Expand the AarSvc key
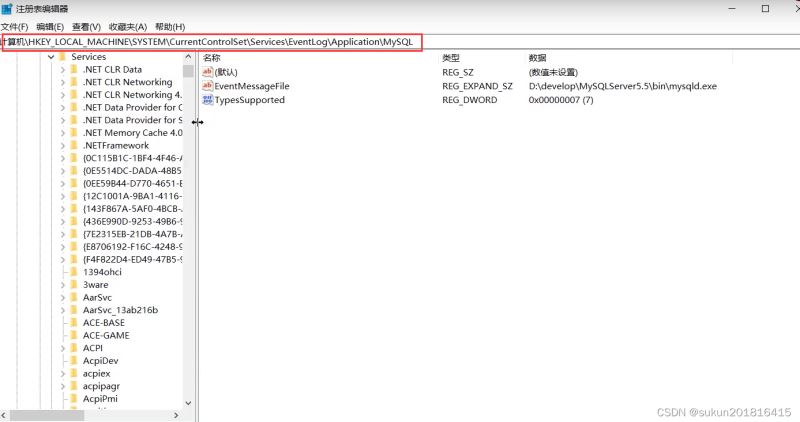800x422 pixels. click(61, 297)
